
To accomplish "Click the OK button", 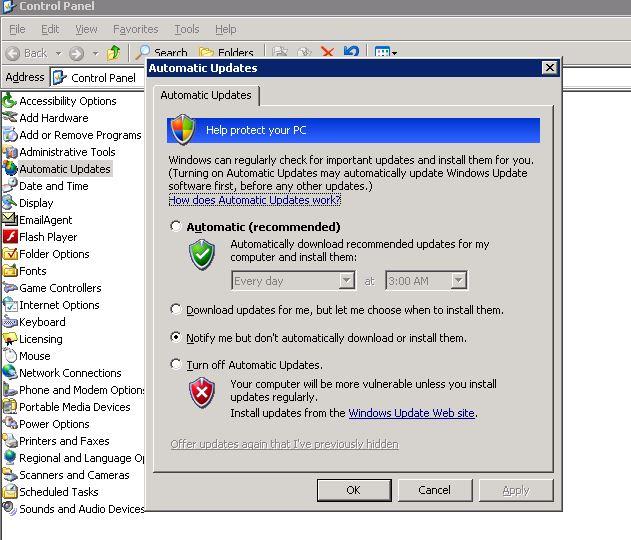I will coord(354,490).
